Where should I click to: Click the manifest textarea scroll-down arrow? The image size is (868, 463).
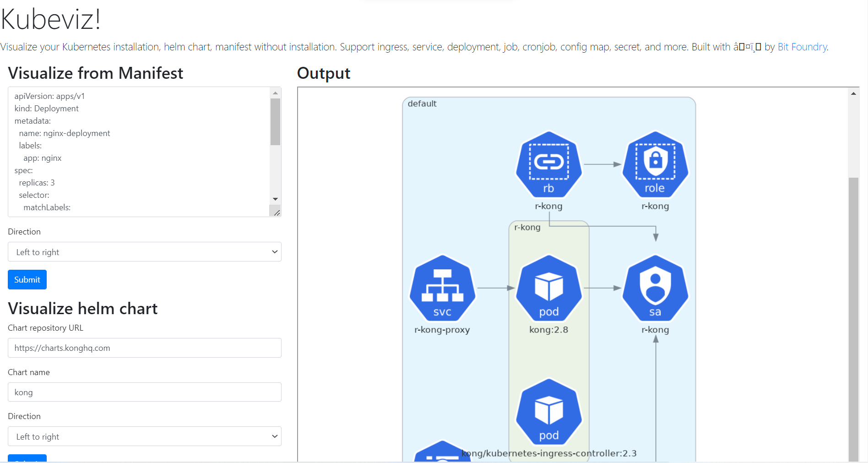click(x=275, y=199)
